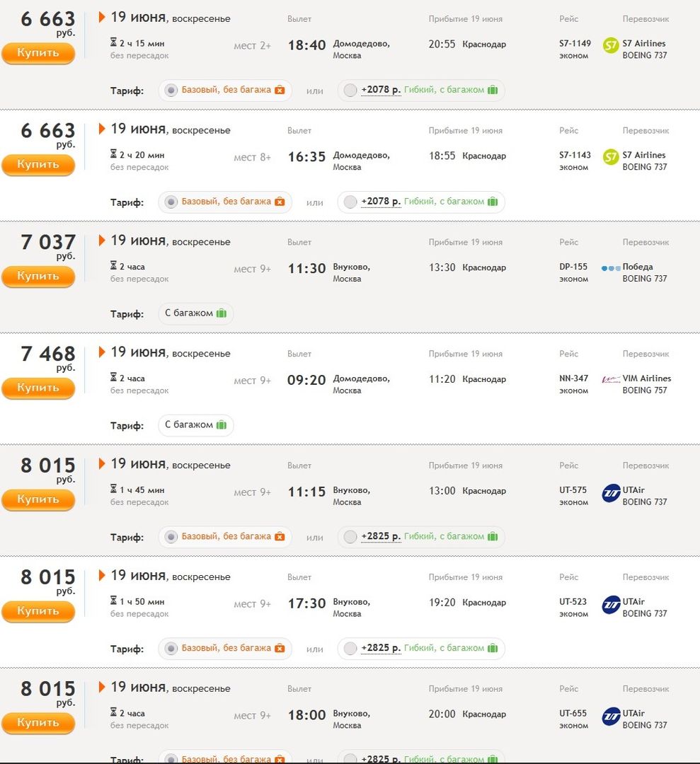This screenshot has width=700, height=764.
Task: Select the Базовый tariff radio for flight S7-1149
Action: [171, 91]
